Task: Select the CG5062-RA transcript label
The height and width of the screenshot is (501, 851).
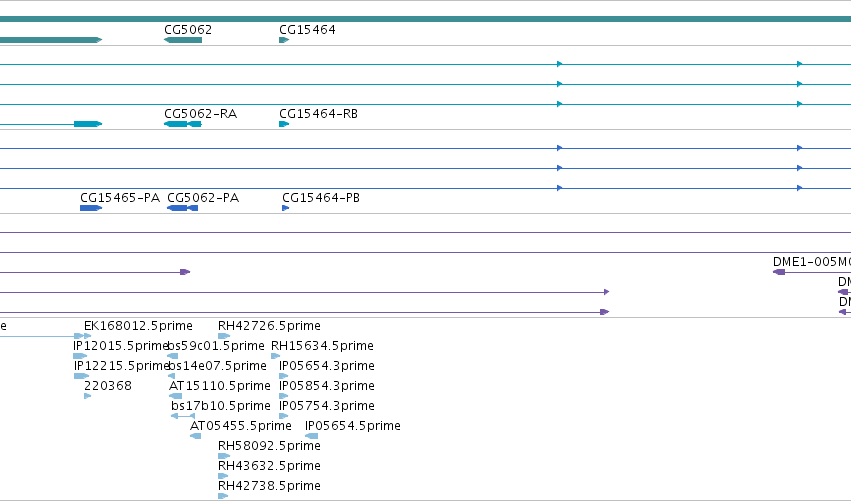Action: coord(200,114)
